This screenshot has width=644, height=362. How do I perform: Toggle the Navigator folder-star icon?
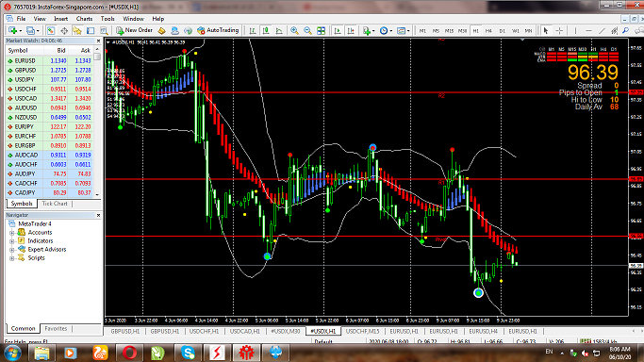click(77, 30)
